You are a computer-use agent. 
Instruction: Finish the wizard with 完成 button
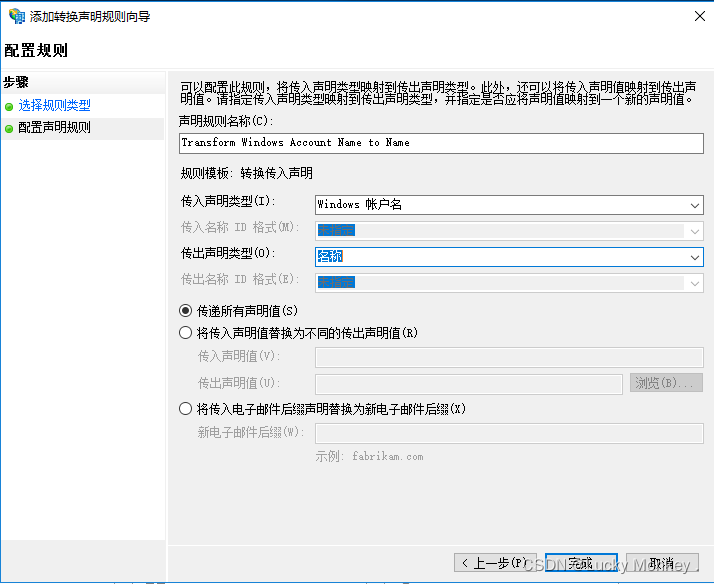point(581,563)
